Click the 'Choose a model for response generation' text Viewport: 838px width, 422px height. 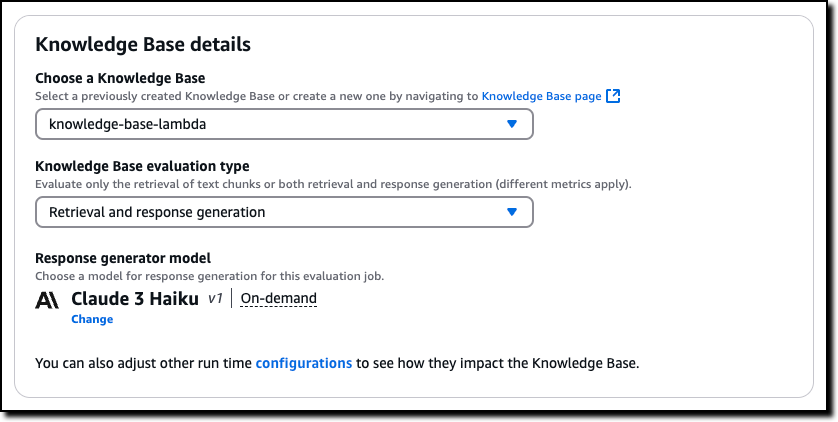pos(209,275)
